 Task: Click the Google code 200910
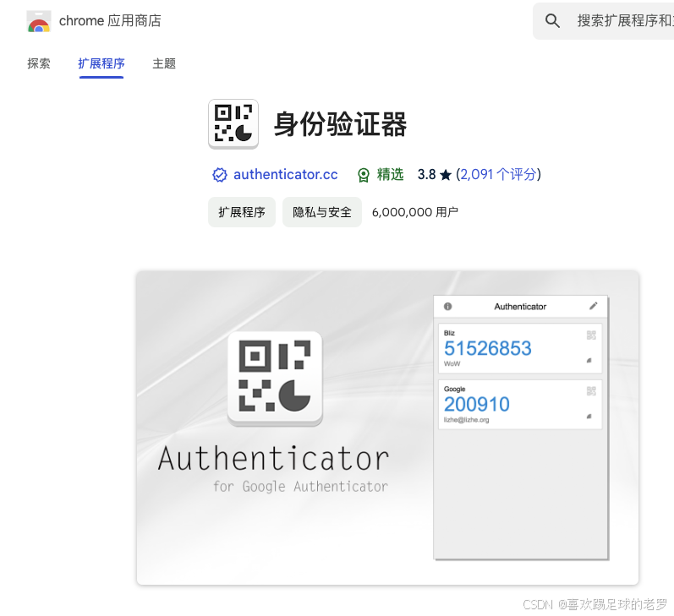476,404
